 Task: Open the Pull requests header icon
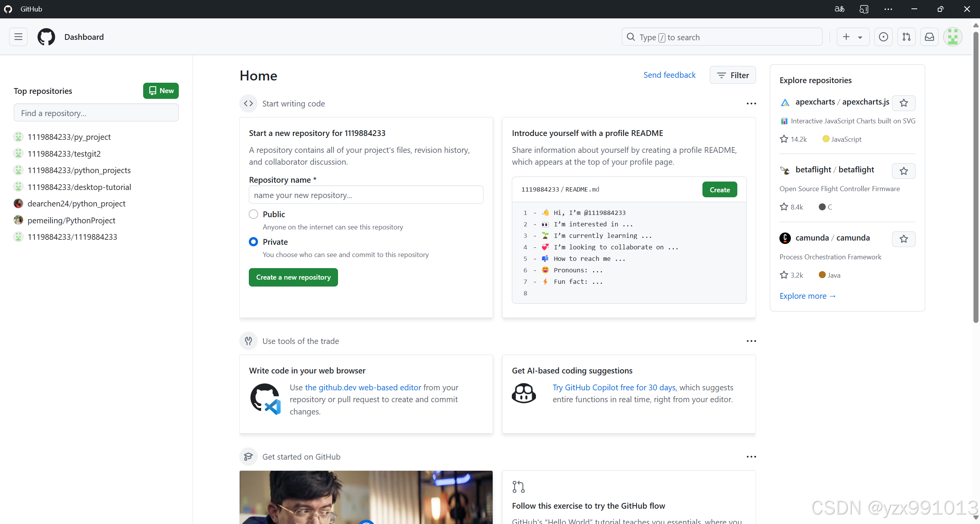pyautogui.click(x=906, y=37)
